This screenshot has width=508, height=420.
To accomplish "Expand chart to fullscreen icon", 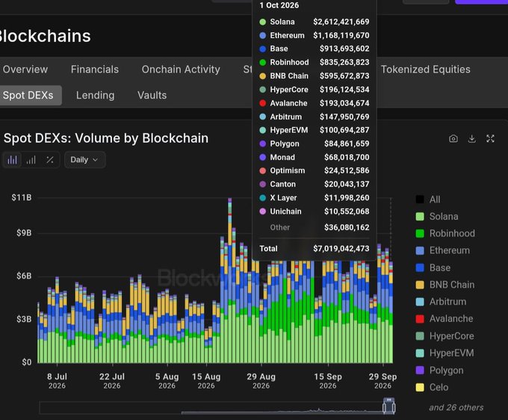I will (491, 139).
